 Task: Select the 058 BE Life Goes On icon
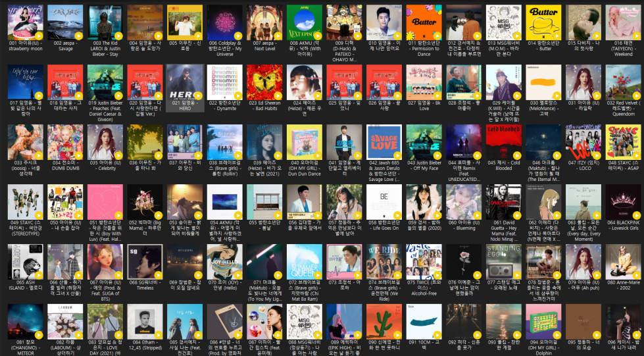coord(384,202)
